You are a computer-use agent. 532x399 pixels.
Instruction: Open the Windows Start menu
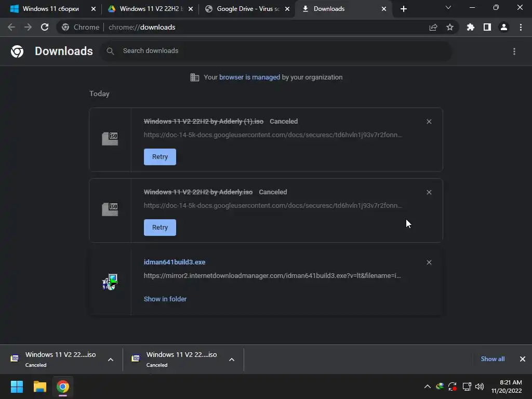(x=17, y=387)
